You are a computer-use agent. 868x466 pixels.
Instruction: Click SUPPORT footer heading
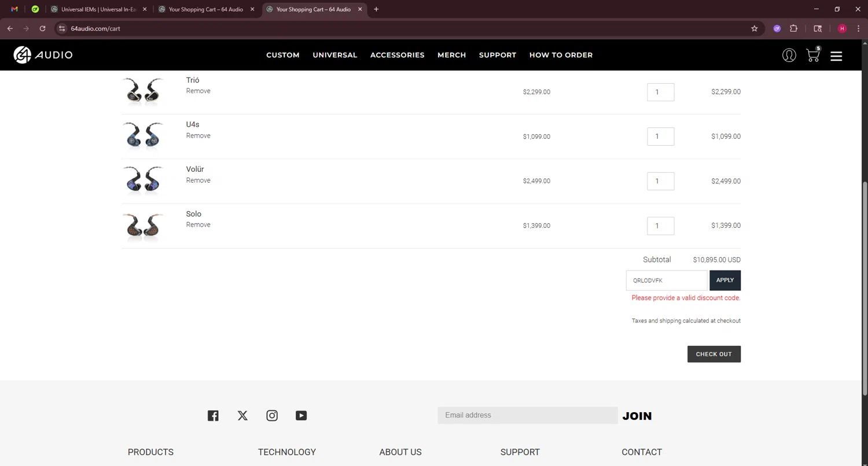pyautogui.click(x=520, y=452)
